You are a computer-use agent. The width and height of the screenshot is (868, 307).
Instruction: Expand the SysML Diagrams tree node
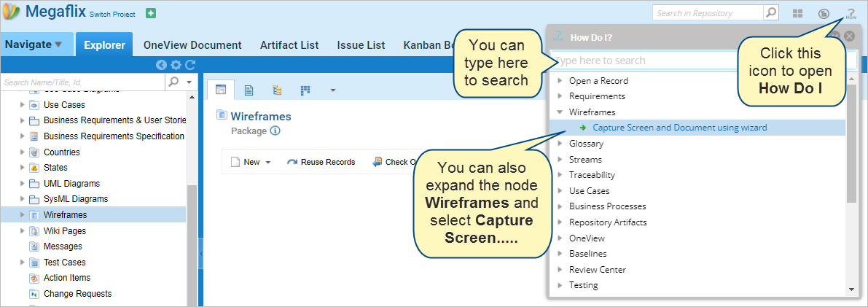click(22, 199)
